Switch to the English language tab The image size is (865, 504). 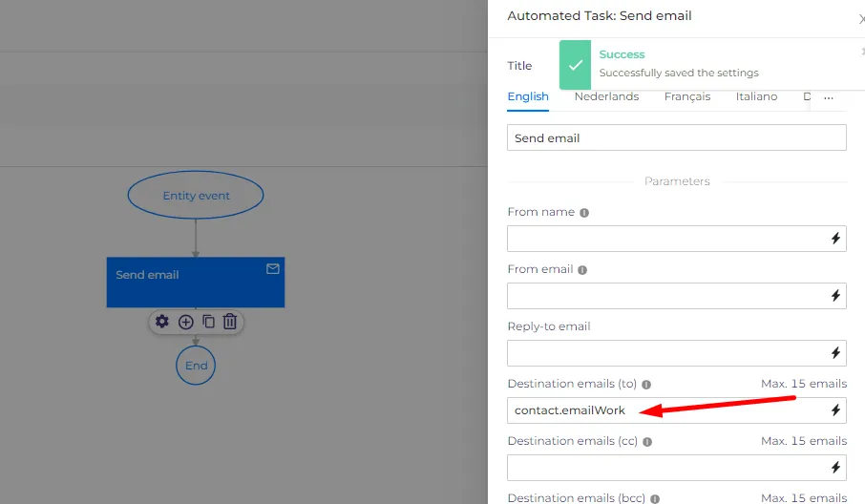[528, 96]
